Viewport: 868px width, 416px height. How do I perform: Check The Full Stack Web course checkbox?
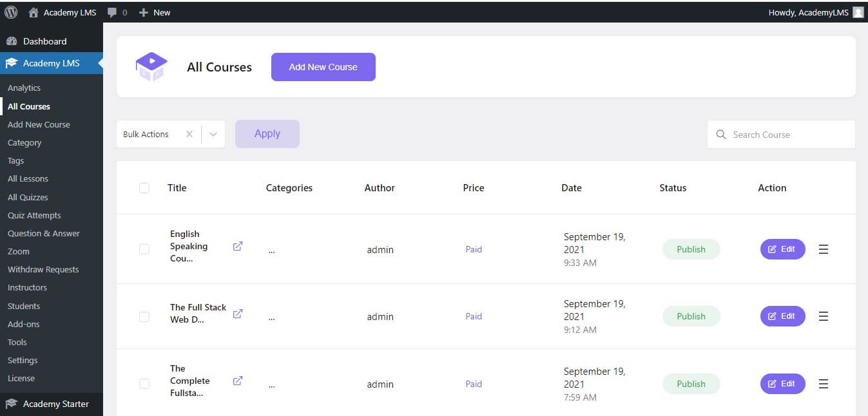click(144, 317)
